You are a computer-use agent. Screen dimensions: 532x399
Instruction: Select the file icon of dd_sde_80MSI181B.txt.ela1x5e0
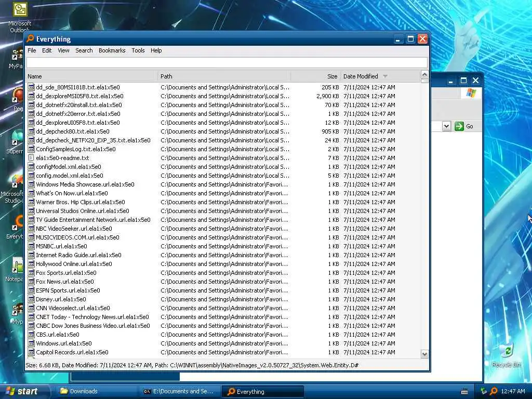click(x=31, y=87)
